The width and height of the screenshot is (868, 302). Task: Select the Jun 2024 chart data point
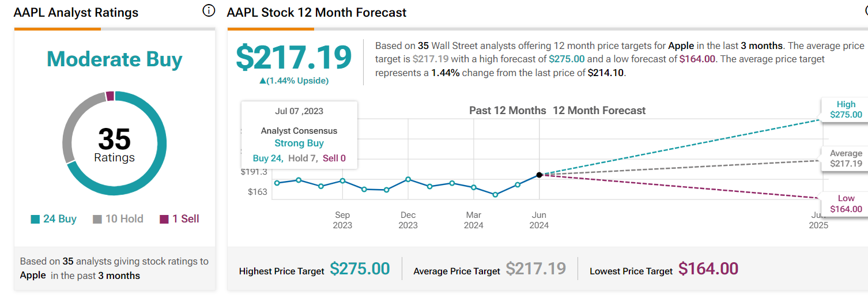(539, 175)
